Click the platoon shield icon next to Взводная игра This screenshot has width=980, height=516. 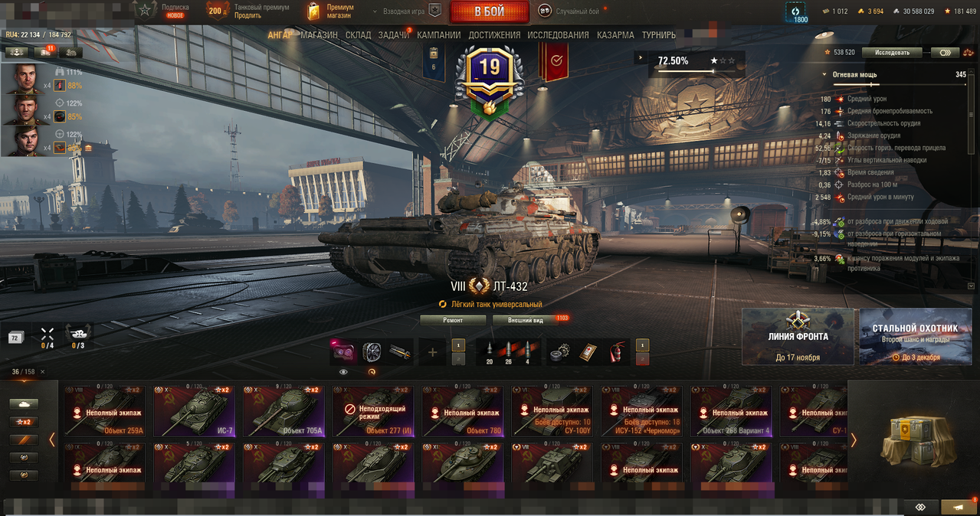(x=435, y=11)
